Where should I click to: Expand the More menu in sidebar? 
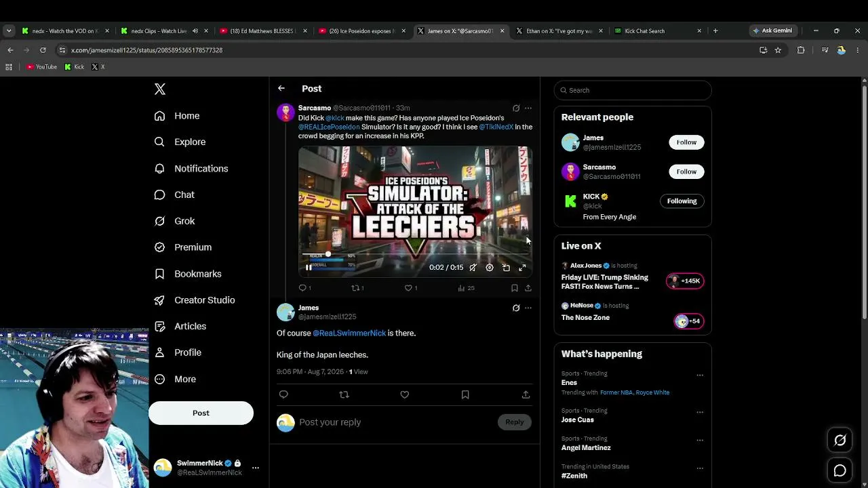click(x=175, y=379)
